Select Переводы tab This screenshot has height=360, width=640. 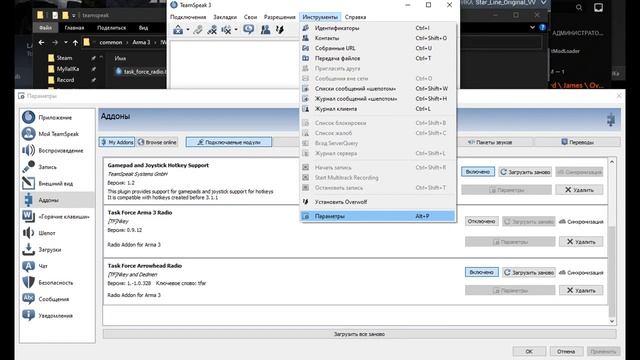point(578,142)
